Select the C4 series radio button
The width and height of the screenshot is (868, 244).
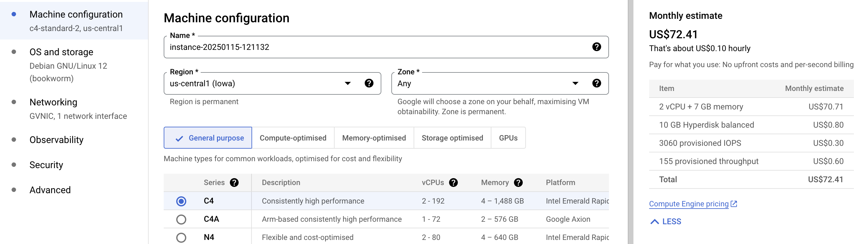pos(181,201)
